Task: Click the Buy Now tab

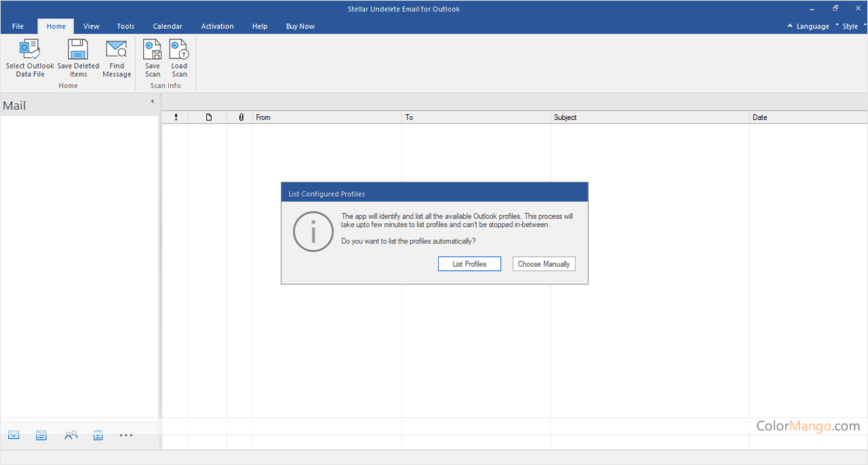Action: [x=300, y=26]
